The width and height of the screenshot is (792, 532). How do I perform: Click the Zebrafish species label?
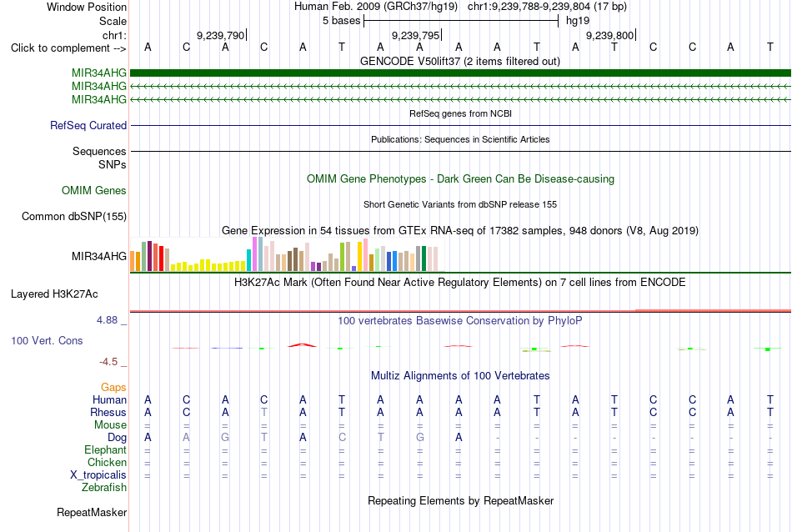(104, 488)
